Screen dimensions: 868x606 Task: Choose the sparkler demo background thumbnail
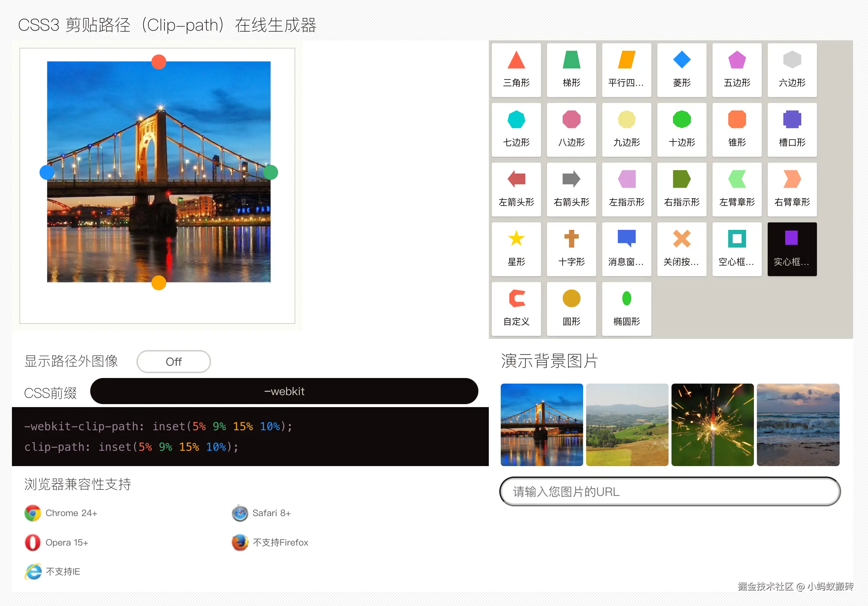(x=712, y=424)
